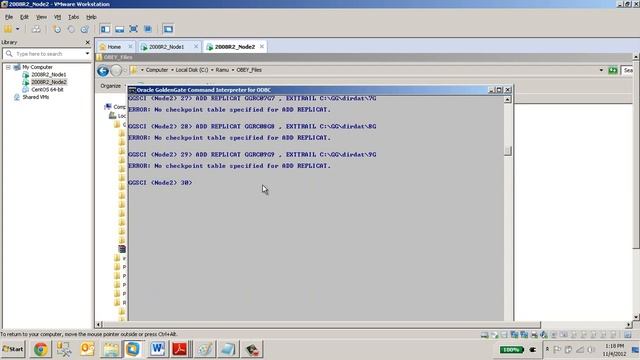Open the Organize menu in Explorer
This screenshot has width=640, height=360.
pos(111,86)
